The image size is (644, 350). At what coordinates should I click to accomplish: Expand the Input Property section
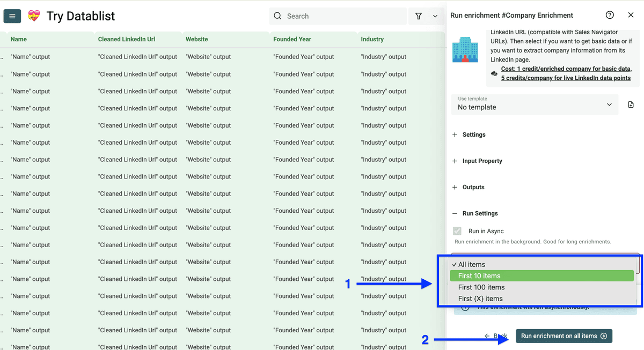[x=477, y=161]
